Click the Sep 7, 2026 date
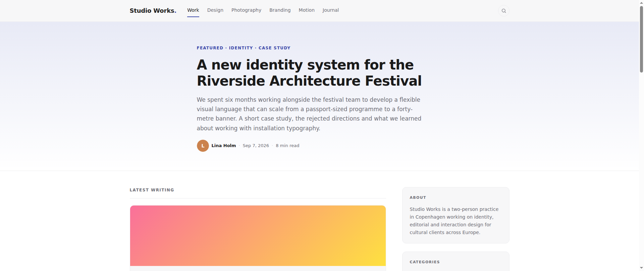The width and height of the screenshot is (644, 271). [256, 146]
